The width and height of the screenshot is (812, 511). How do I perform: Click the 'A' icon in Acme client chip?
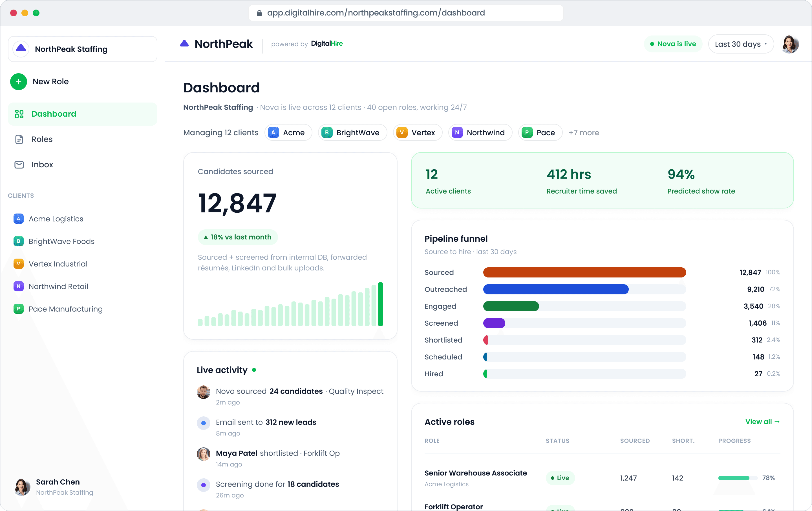(x=273, y=132)
